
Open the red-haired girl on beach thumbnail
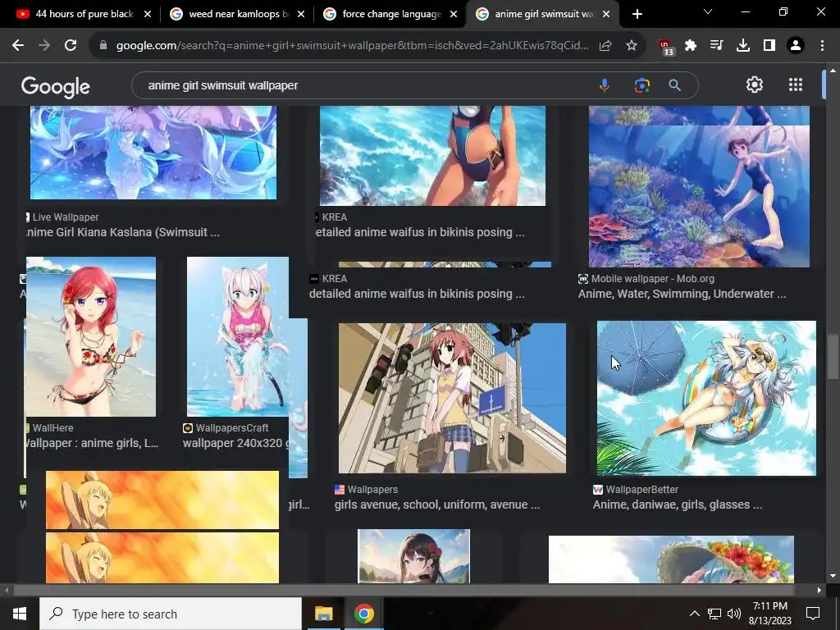[x=91, y=336]
